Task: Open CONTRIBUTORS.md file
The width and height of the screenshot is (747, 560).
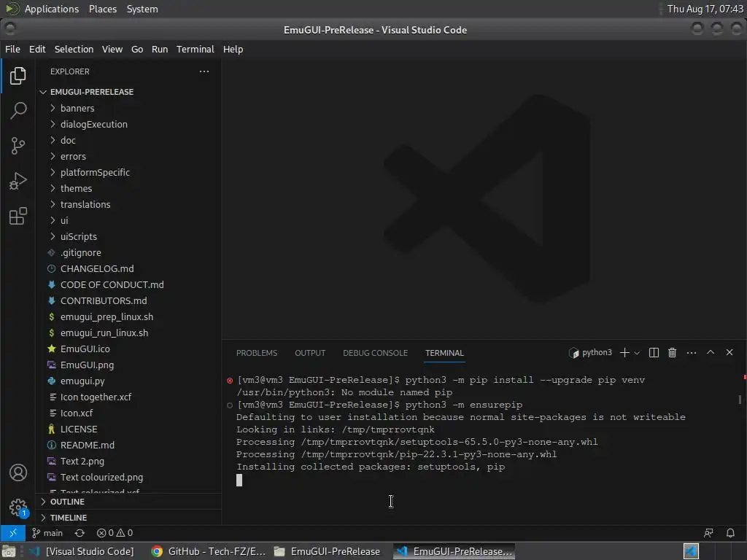Action: pyautogui.click(x=104, y=301)
